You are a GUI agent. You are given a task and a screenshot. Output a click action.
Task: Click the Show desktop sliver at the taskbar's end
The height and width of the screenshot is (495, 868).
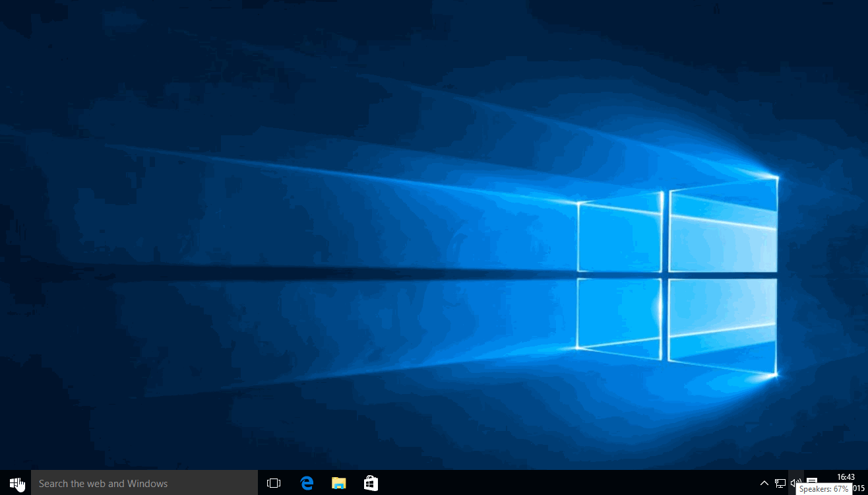pos(866,483)
